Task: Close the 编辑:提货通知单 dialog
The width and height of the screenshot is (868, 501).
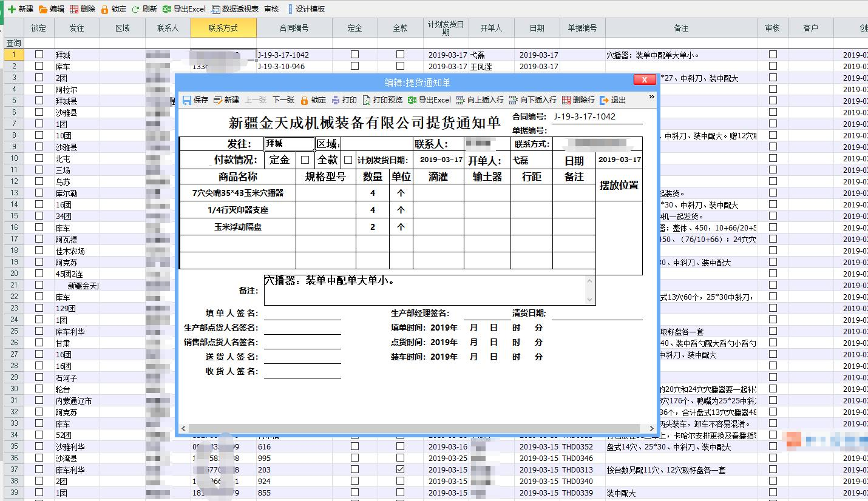Action: point(644,80)
